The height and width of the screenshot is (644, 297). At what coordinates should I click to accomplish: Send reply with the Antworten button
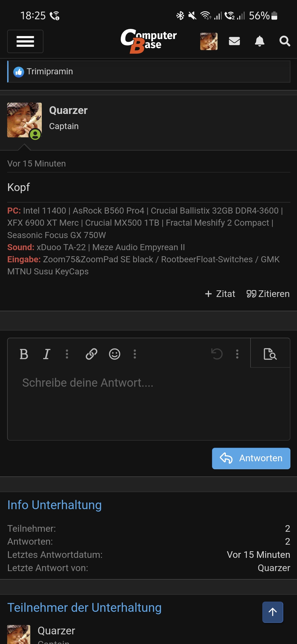251,458
